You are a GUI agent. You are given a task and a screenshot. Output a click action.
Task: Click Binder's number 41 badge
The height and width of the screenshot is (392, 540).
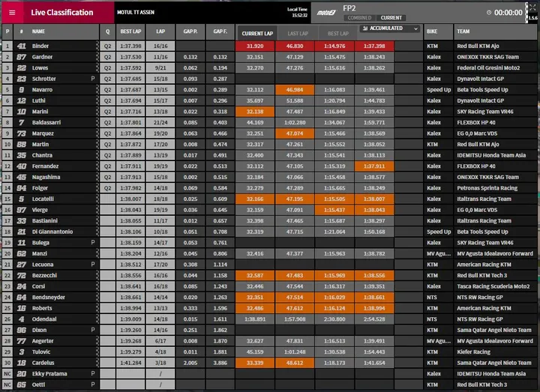point(21,46)
